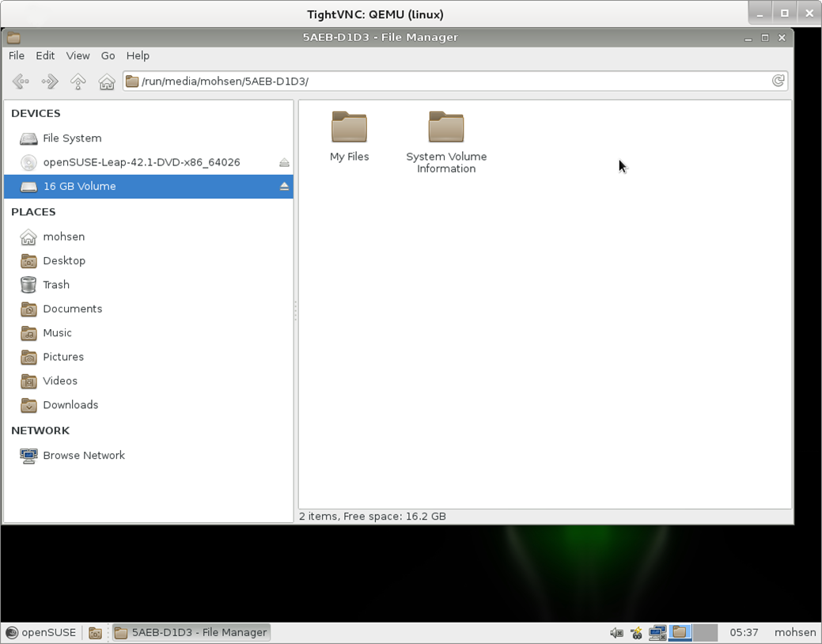Screen dimensions: 822x644
Task: Navigate to the home folder icon
Action: (107, 81)
